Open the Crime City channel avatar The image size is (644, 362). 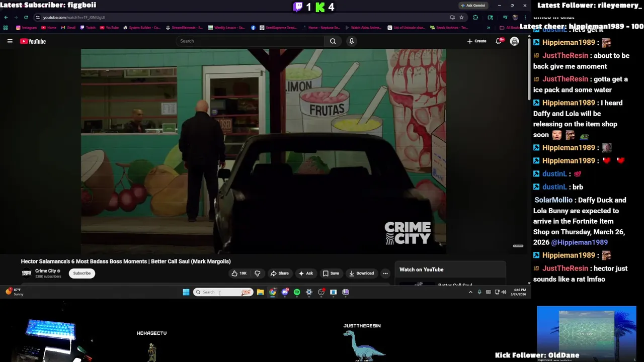tap(26, 273)
